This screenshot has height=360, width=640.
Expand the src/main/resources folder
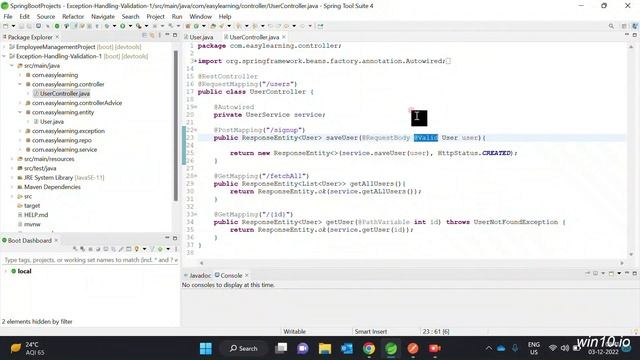pyautogui.click(x=12, y=159)
